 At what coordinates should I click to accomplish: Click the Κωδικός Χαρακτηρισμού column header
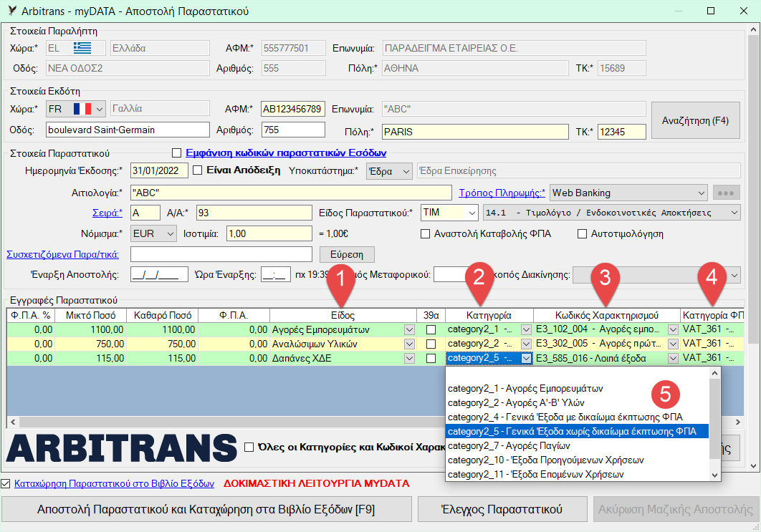click(607, 315)
